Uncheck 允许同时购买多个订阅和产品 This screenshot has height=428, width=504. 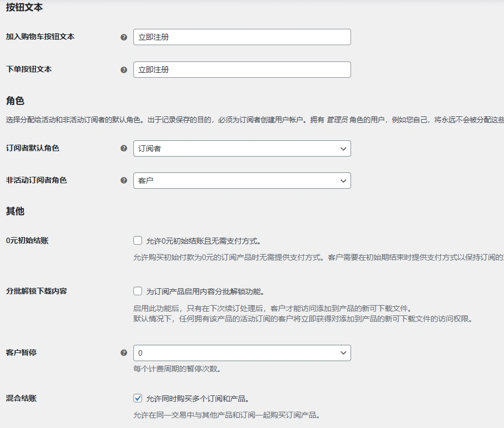pyautogui.click(x=138, y=398)
